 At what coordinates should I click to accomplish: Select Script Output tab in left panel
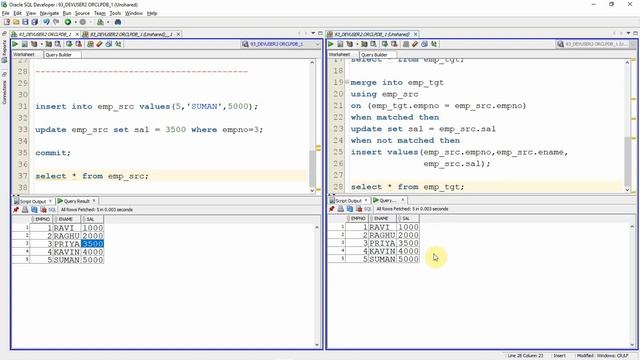(x=33, y=201)
